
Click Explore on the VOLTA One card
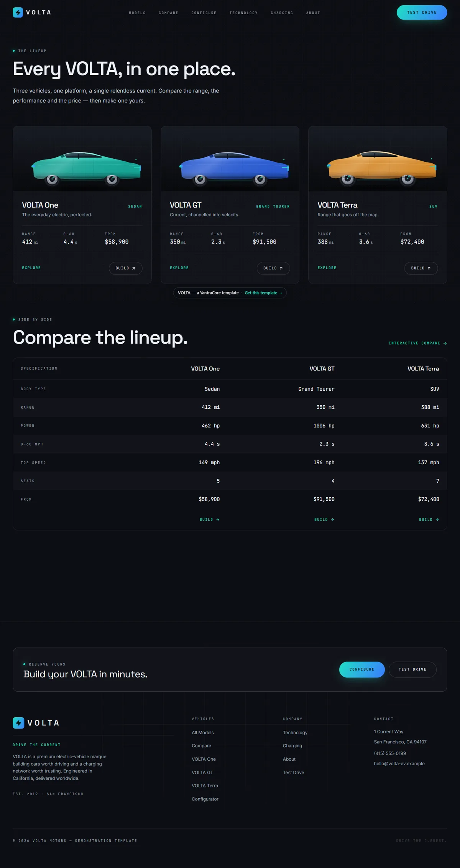(31, 268)
